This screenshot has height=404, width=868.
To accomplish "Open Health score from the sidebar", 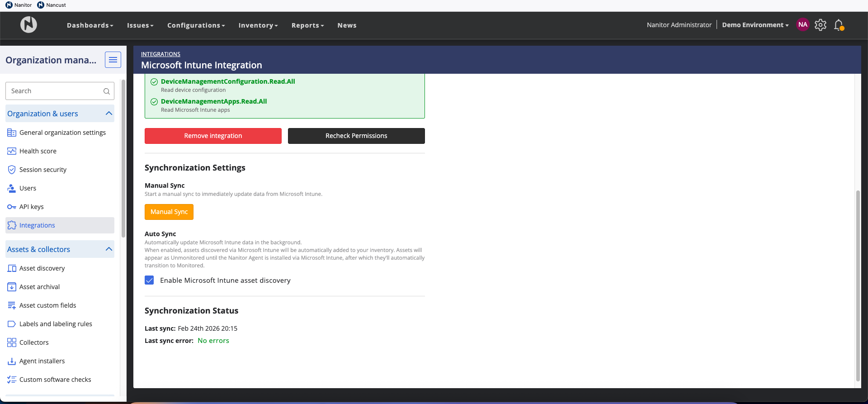I will (x=38, y=151).
